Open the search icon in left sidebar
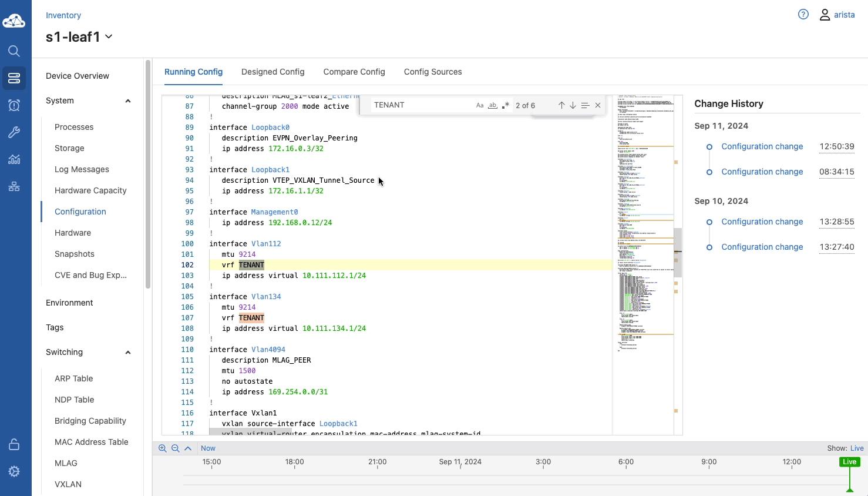The image size is (868, 496). tap(14, 51)
